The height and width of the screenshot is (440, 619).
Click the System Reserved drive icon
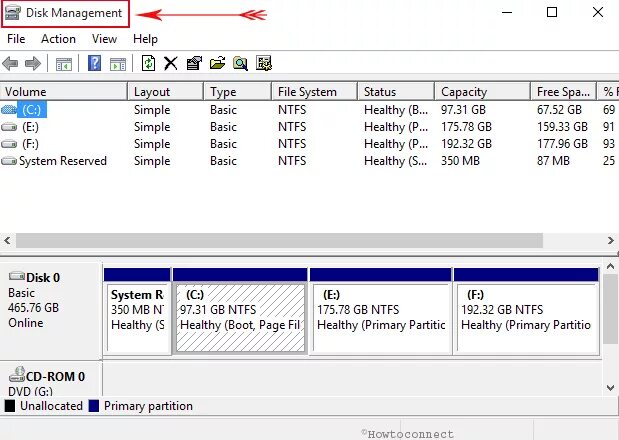tap(9, 161)
